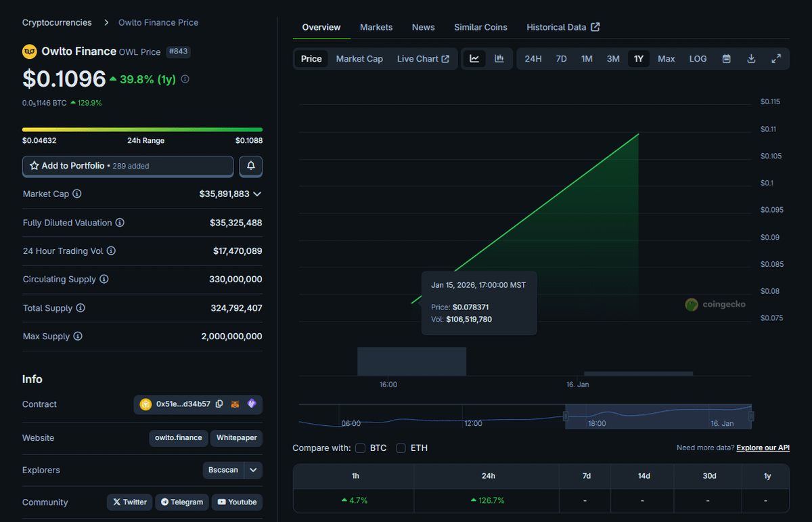Viewport: 812px width, 522px height.
Task: Toggle LOG scale on chart
Action: [x=698, y=59]
